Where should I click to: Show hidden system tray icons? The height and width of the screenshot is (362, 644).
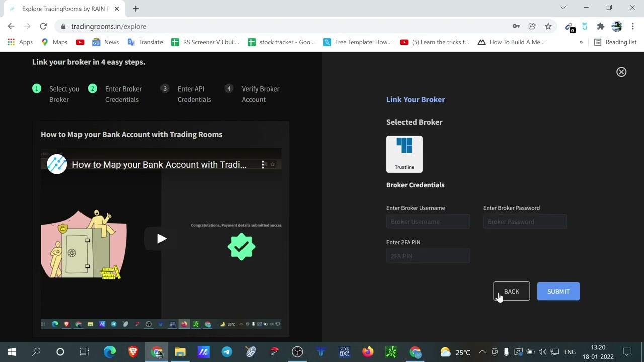coord(482,352)
